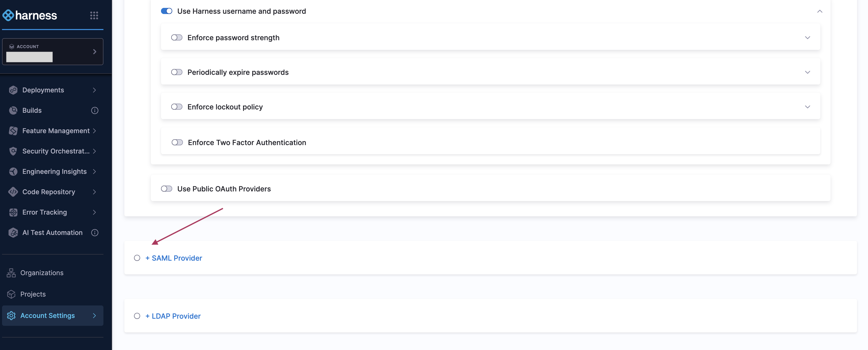Screen dimensions: 868x350
Task: Open the module grid switcher icon
Action: pyautogui.click(x=94, y=16)
